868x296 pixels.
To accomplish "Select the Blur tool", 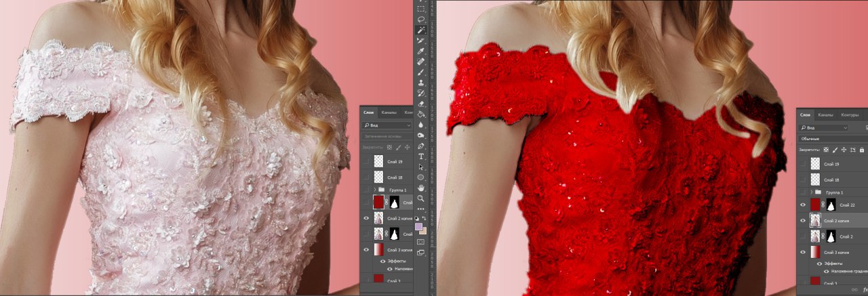I will click(420, 125).
